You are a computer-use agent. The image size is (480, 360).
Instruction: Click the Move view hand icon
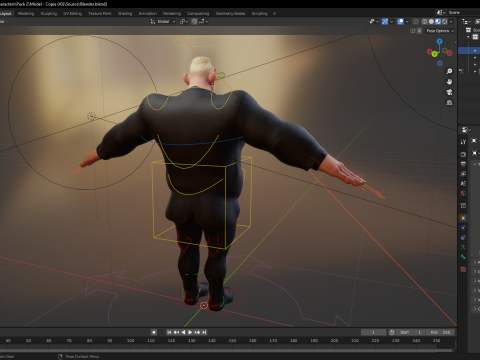click(x=449, y=82)
